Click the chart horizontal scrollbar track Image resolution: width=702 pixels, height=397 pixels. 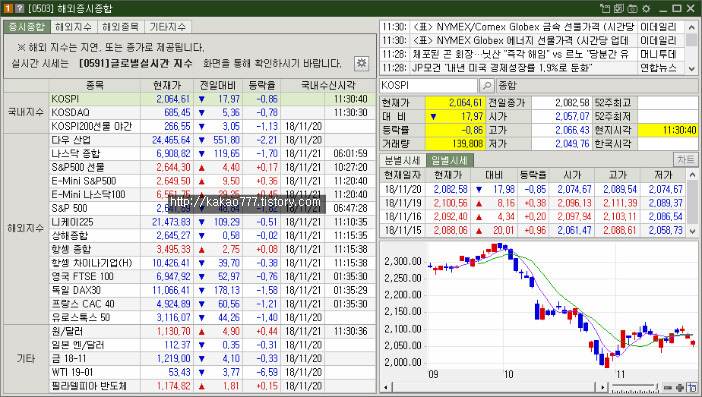(x=495, y=388)
